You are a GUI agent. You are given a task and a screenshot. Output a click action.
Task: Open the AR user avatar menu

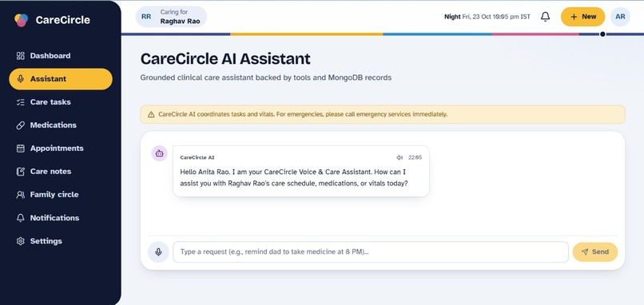620,17
